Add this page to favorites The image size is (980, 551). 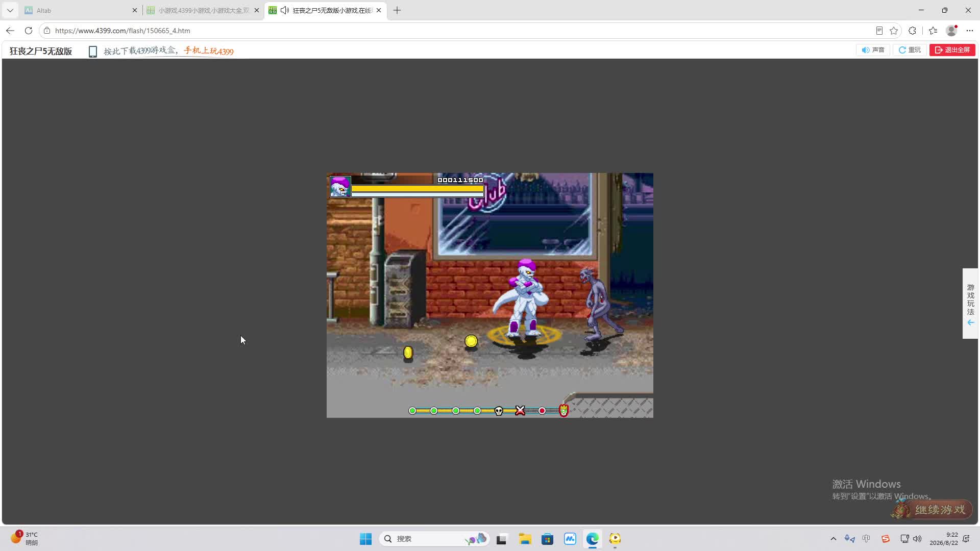[x=894, y=31]
